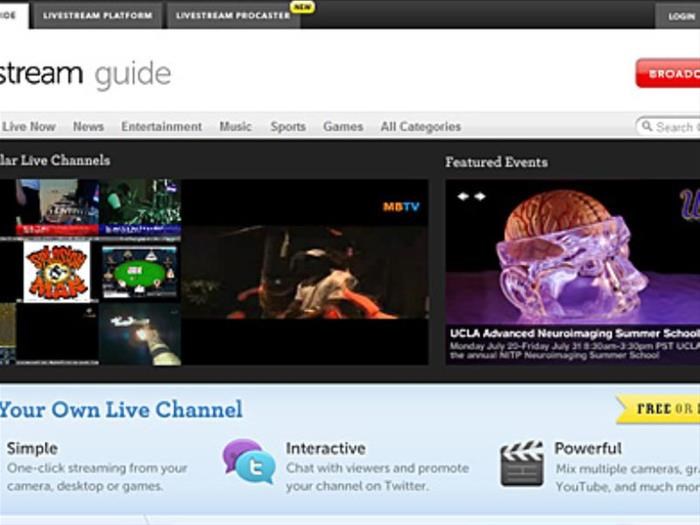Viewport: 700px width, 525px height.
Task: Open All Categories
Action: click(421, 127)
